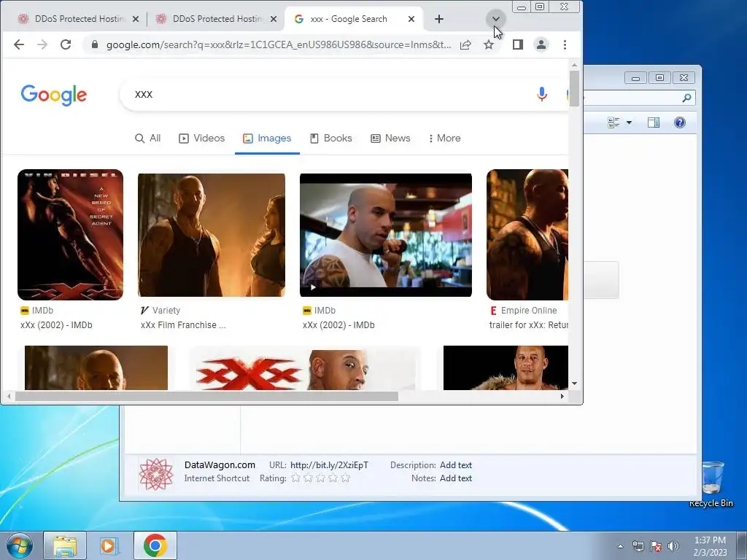Open Action Center flag icon
Image resolution: width=747 pixels, height=560 pixels.
(656, 546)
